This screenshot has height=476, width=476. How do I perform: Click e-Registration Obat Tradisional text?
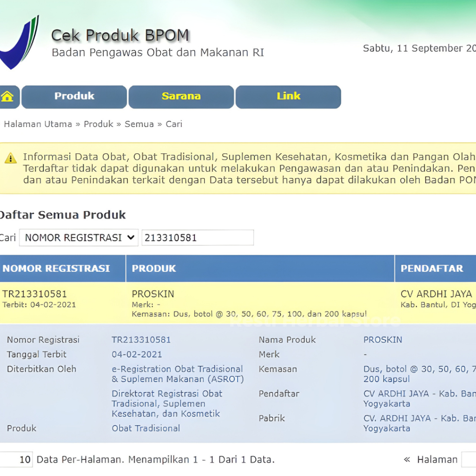(178, 374)
